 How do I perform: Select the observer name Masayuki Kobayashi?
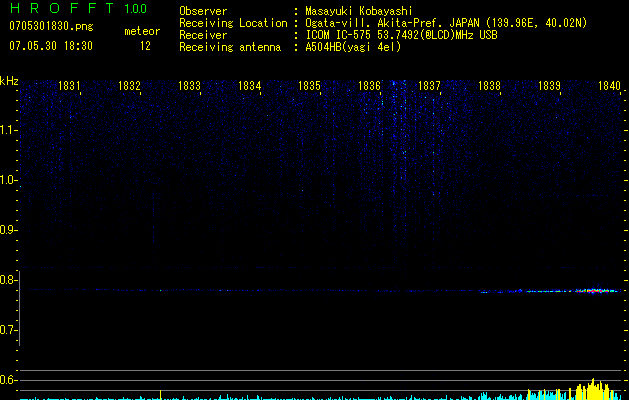pyautogui.click(x=359, y=11)
